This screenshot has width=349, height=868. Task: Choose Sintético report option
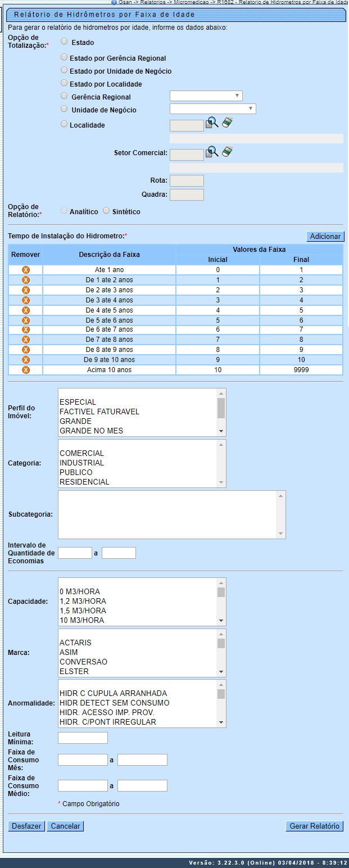click(x=107, y=210)
